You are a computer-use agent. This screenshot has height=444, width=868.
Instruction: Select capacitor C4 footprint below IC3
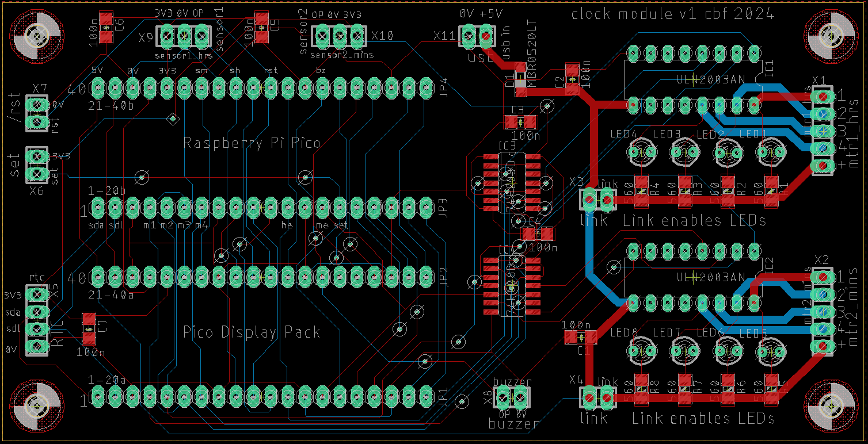pos(538,234)
